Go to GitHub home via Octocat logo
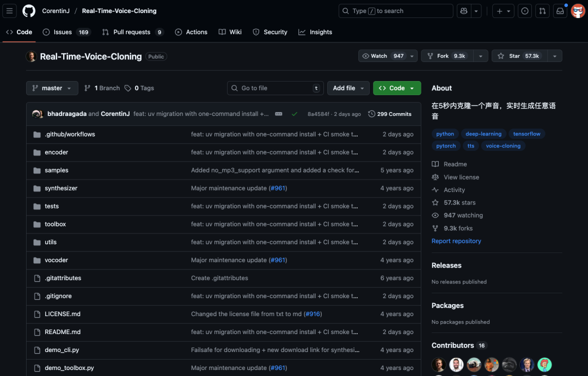This screenshot has height=376, width=588. pyautogui.click(x=29, y=11)
